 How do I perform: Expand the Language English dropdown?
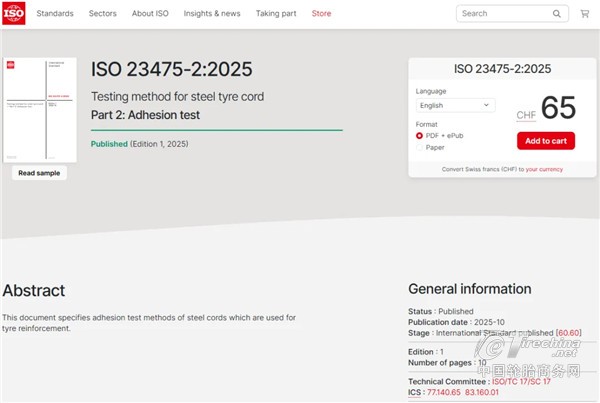point(455,105)
